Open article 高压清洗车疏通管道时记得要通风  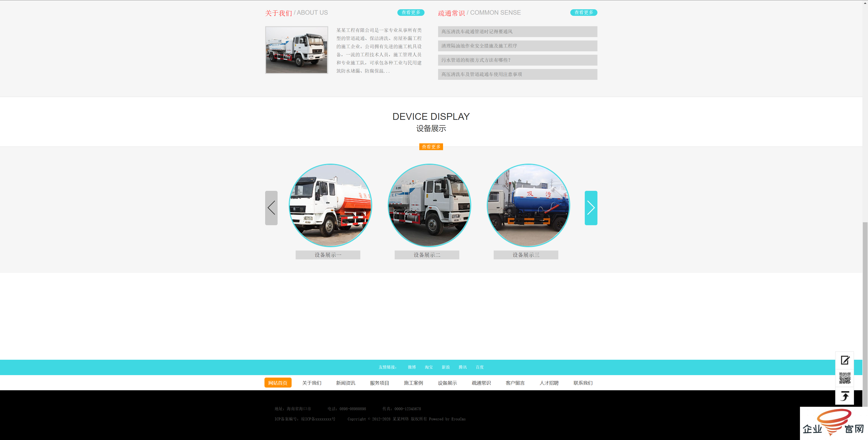pos(518,32)
